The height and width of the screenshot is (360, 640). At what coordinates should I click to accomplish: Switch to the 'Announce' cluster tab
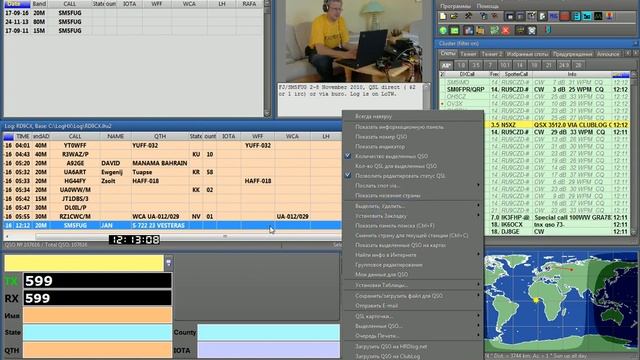[x=608, y=54]
